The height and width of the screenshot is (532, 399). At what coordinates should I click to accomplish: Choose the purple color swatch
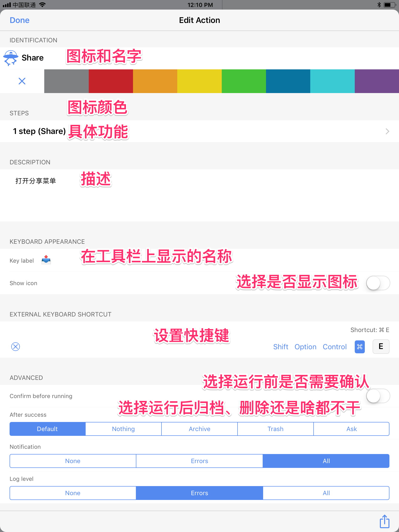click(376, 81)
